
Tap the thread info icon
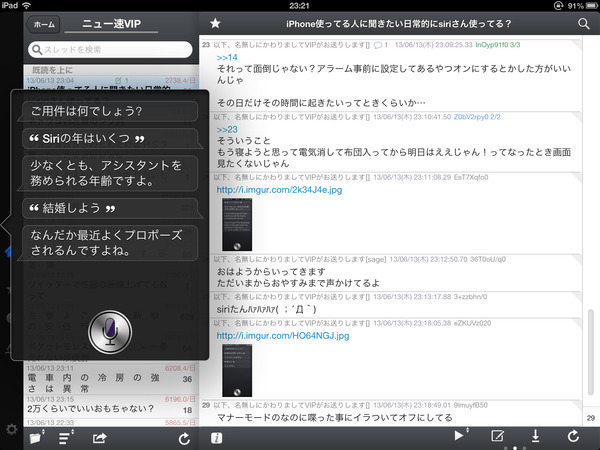click(x=217, y=438)
